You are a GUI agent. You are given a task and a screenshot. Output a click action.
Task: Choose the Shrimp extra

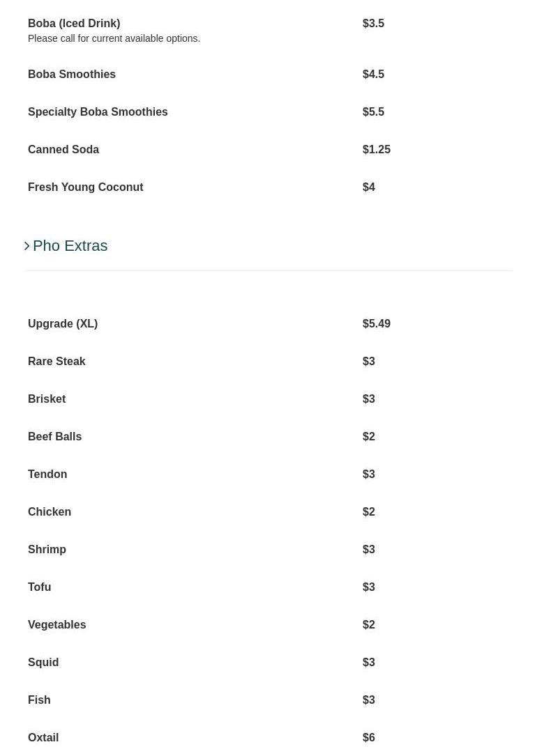pos(47,550)
